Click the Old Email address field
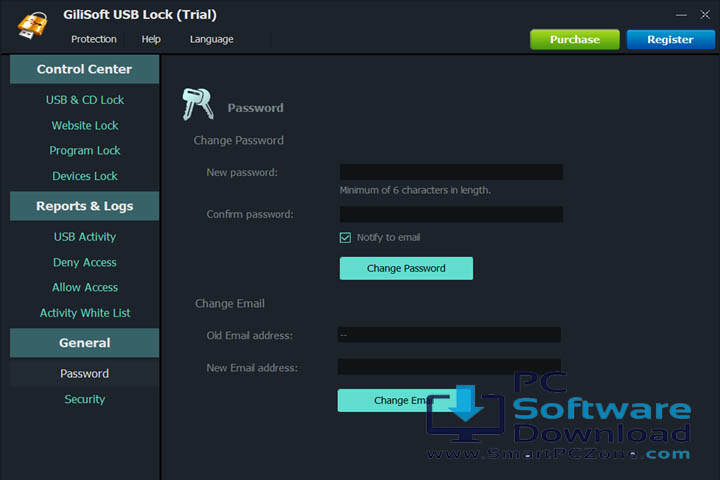The height and width of the screenshot is (480, 720). (x=449, y=335)
